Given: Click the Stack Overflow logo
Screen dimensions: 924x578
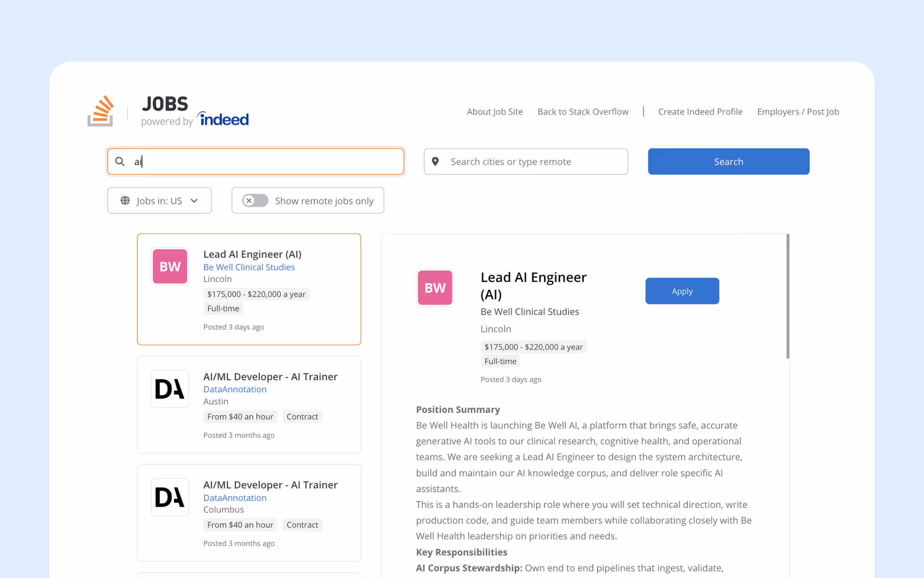Looking at the screenshot, I should coord(100,111).
